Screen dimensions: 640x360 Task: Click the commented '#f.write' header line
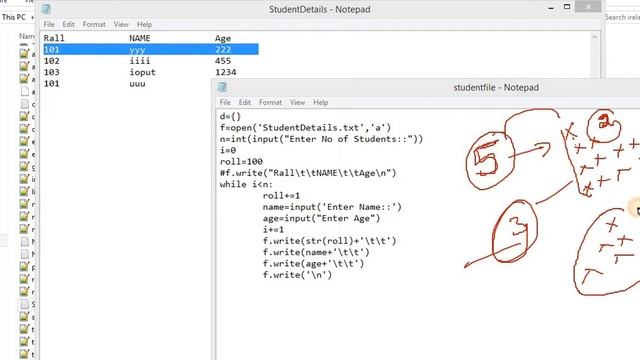coord(308,173)
